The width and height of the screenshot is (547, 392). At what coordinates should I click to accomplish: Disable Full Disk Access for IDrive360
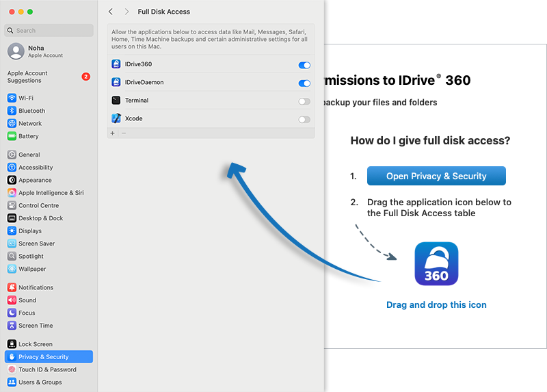(x=304, y=65)
